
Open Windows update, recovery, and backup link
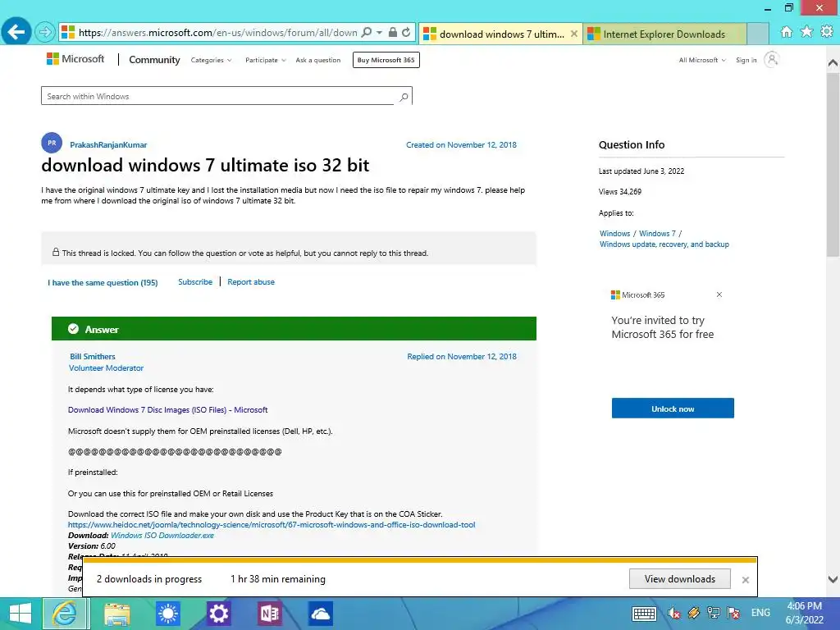pos(664,244)
